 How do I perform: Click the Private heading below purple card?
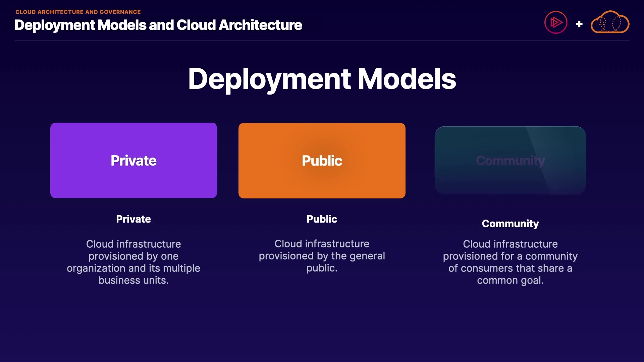133,219
